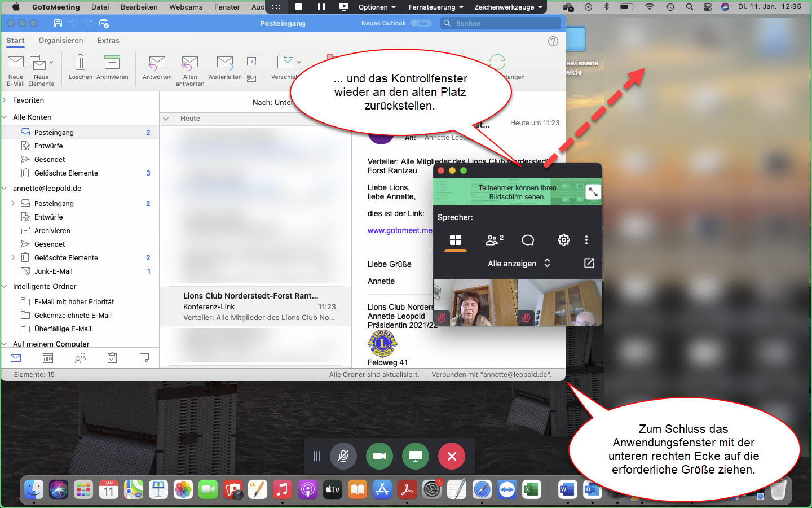Forward the email with Weiterleiten

225,68
